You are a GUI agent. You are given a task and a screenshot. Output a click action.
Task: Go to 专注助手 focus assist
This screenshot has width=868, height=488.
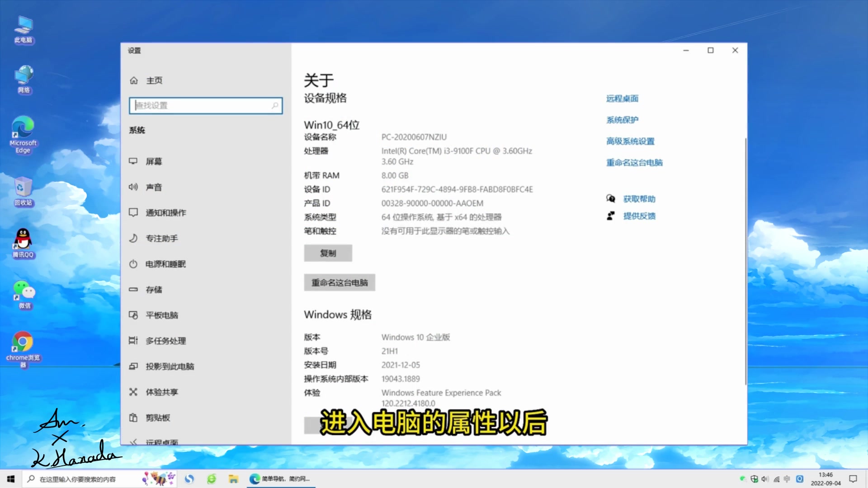[x=161, y=238]
